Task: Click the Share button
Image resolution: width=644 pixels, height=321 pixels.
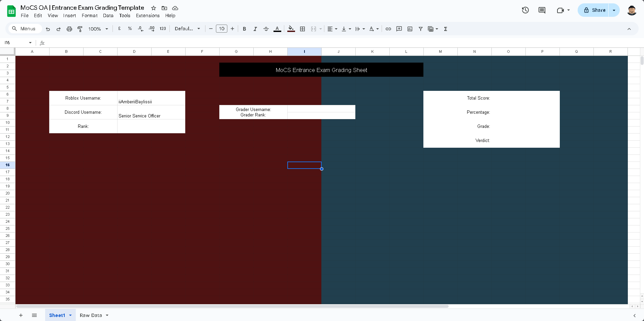Action: click(594, 10)
